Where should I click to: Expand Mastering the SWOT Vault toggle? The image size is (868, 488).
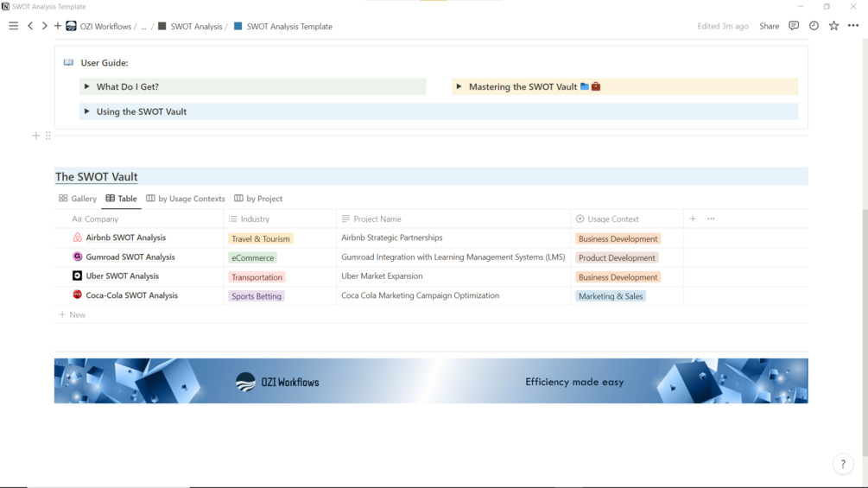point(459,86)
